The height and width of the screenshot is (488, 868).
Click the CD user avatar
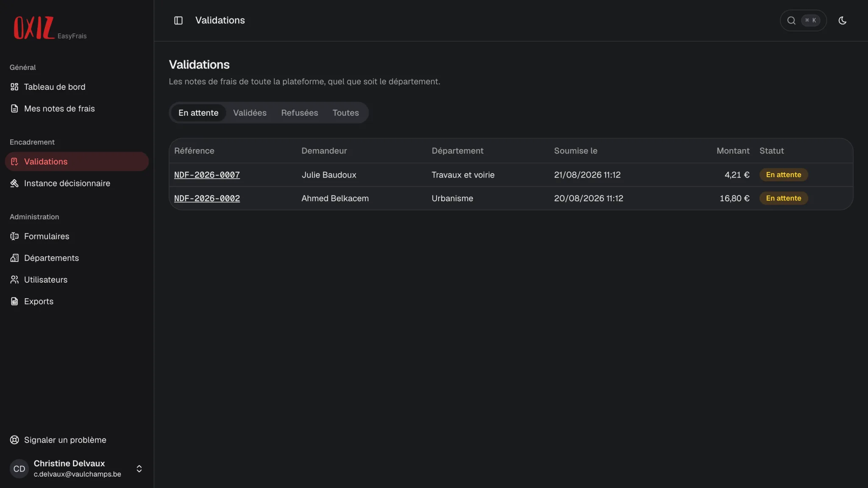click(19, 469)
